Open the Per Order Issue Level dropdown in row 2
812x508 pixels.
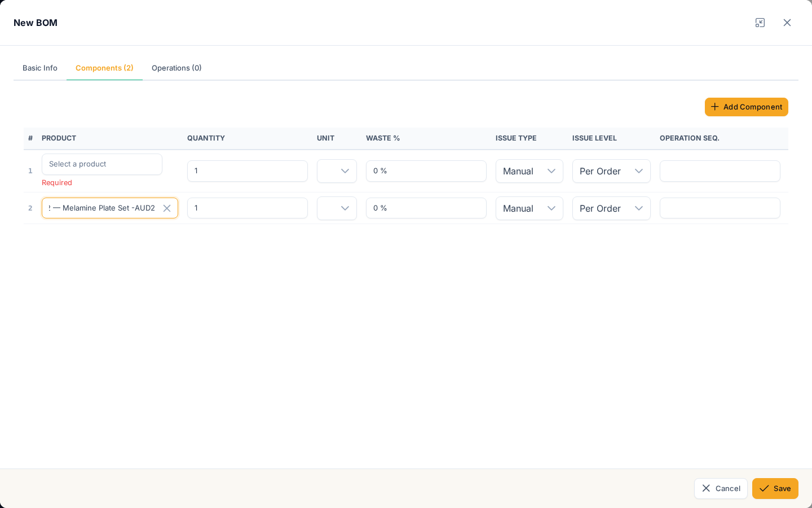click(x=611, y=208)
